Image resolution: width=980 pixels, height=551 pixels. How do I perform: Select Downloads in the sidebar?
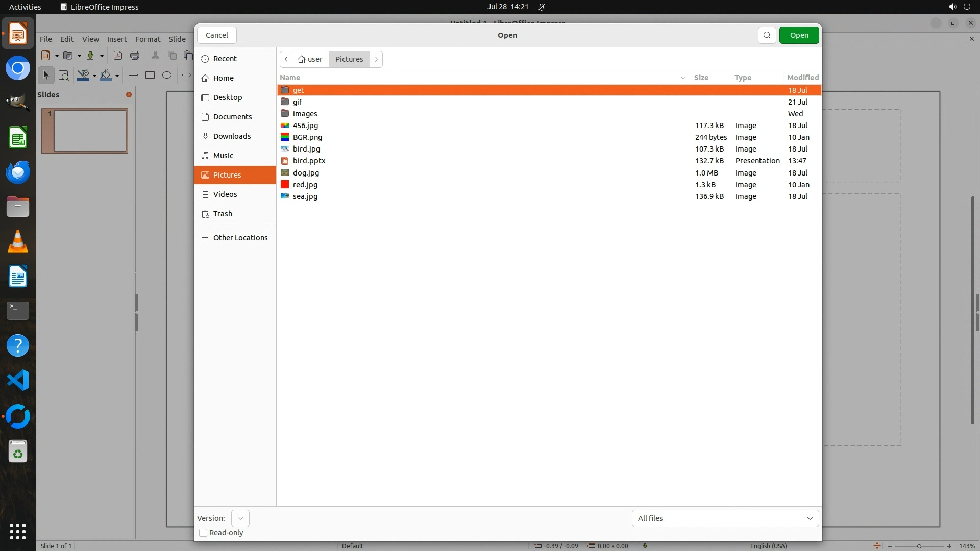click(232, 136)
